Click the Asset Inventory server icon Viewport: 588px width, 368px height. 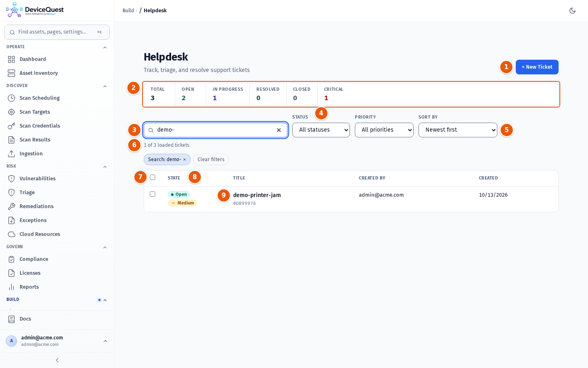coord(11,73)
